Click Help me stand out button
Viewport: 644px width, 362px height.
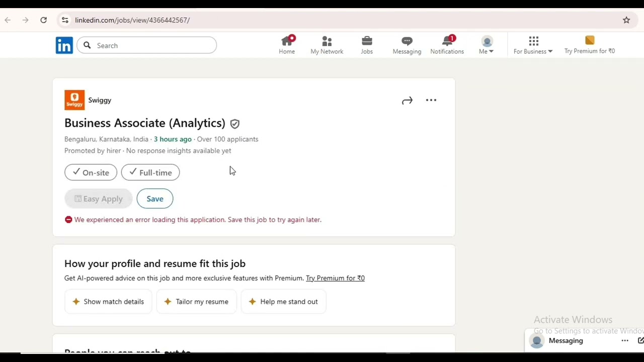(x=283, y=302)
